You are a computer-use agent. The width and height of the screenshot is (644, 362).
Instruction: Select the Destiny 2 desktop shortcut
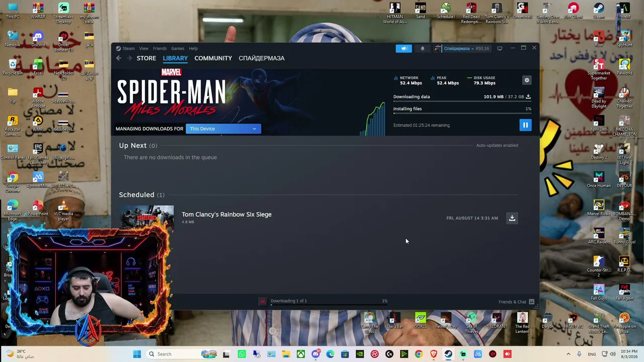[x=599, y=152]
